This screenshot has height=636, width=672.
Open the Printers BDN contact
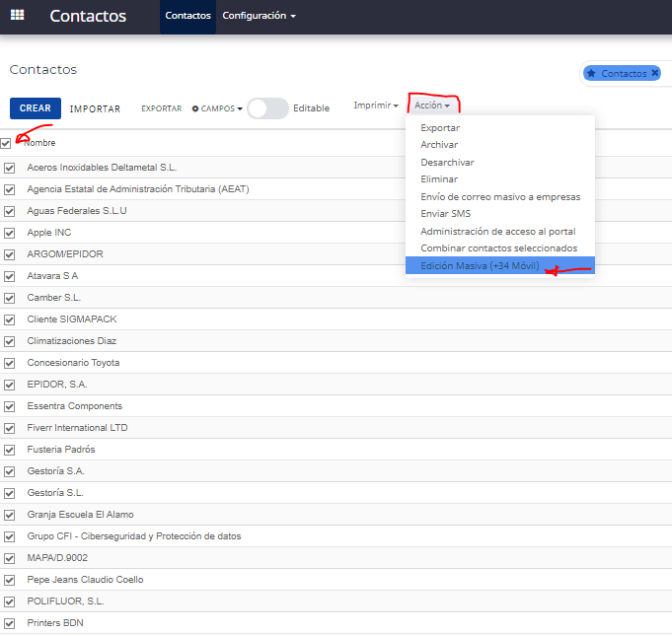(55, 623)
